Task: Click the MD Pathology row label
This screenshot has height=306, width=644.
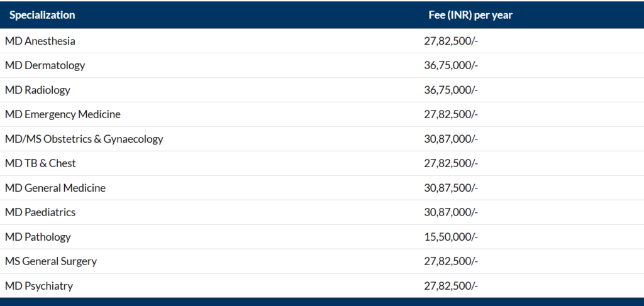Action: click(x=38, y=237)
